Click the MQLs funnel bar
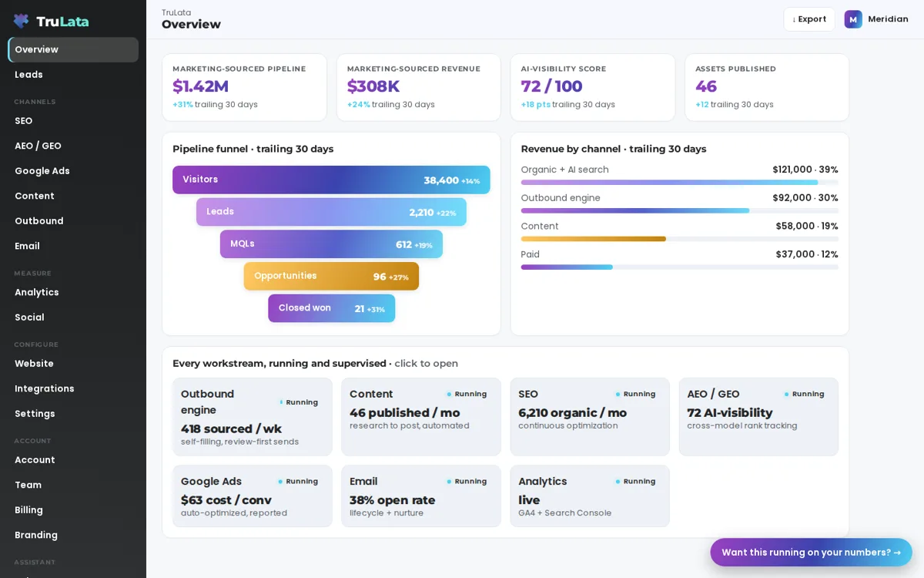Viewport: 924px width, 578px height. tap(331, 244)
